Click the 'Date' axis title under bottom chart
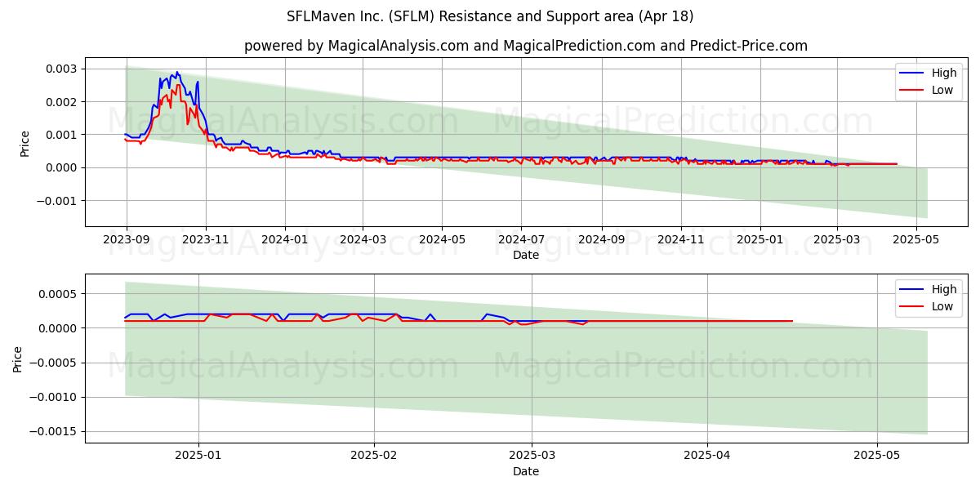 coord(526,472)
